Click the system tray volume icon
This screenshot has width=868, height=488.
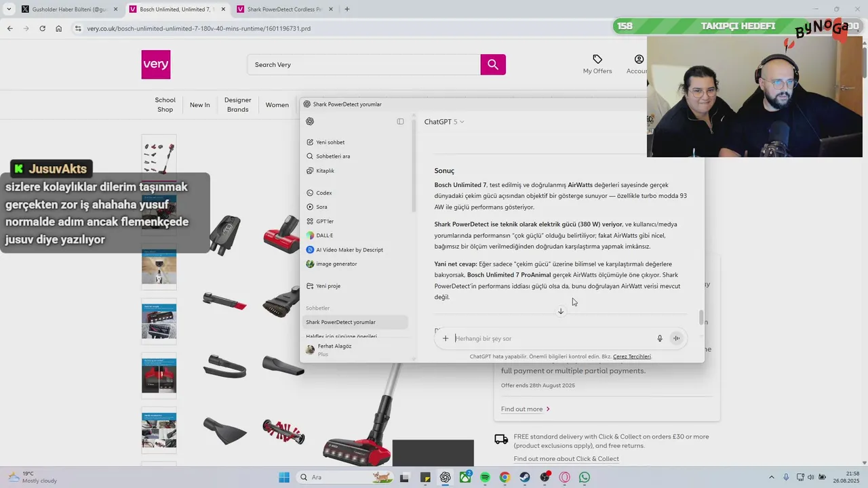[811, 477]
